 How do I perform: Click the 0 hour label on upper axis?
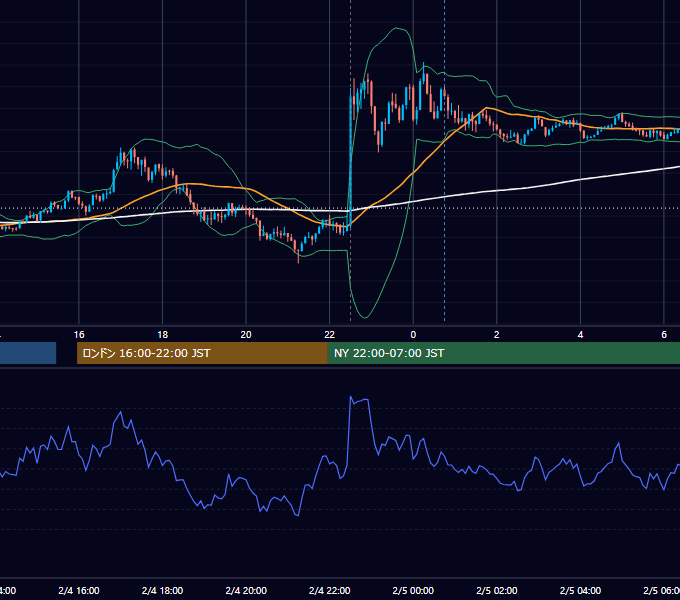coord(413,335)
